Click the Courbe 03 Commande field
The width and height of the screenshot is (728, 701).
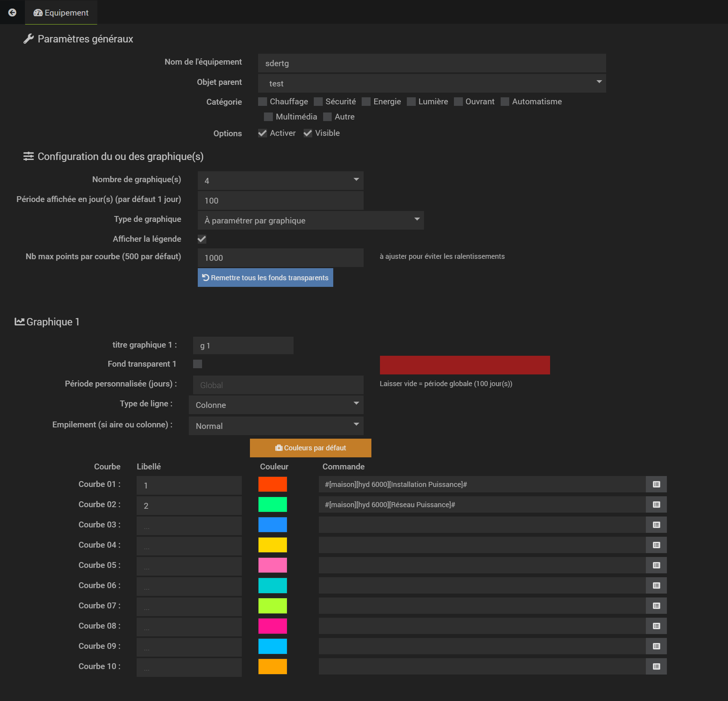482,525
